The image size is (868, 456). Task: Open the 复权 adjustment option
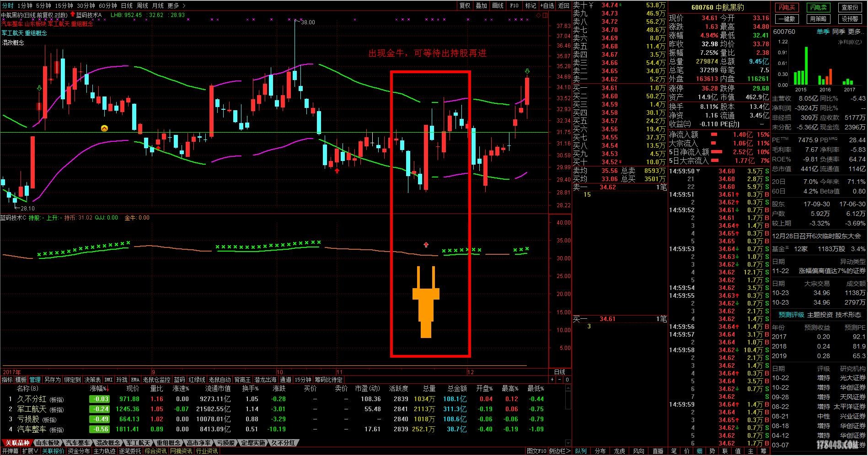tap(465, 5)
